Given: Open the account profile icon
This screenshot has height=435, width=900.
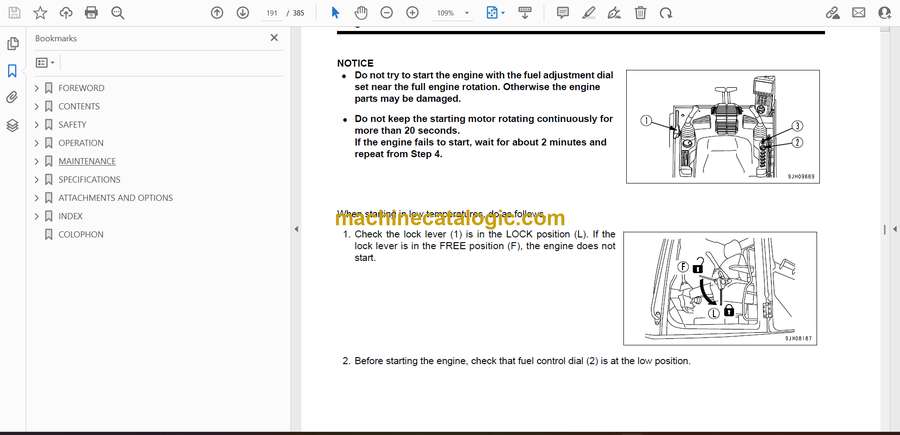Looking at the screenshot, I should coord(885,13).
